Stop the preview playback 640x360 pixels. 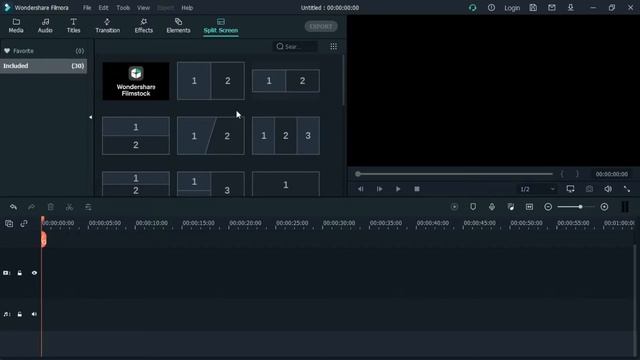click(x=417, y=189)
